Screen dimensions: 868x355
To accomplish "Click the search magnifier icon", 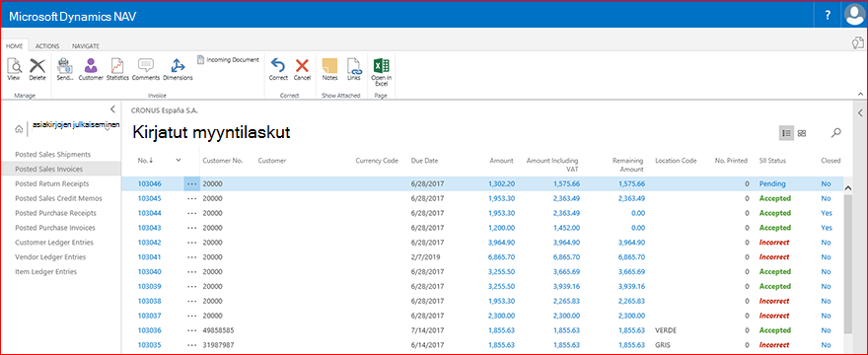I will pos(835,133).
